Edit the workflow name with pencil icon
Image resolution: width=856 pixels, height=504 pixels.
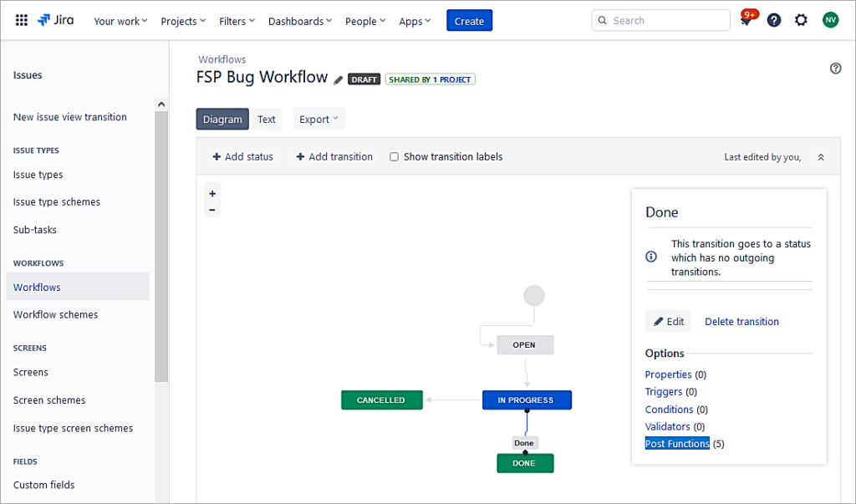[x=338, y=79]
